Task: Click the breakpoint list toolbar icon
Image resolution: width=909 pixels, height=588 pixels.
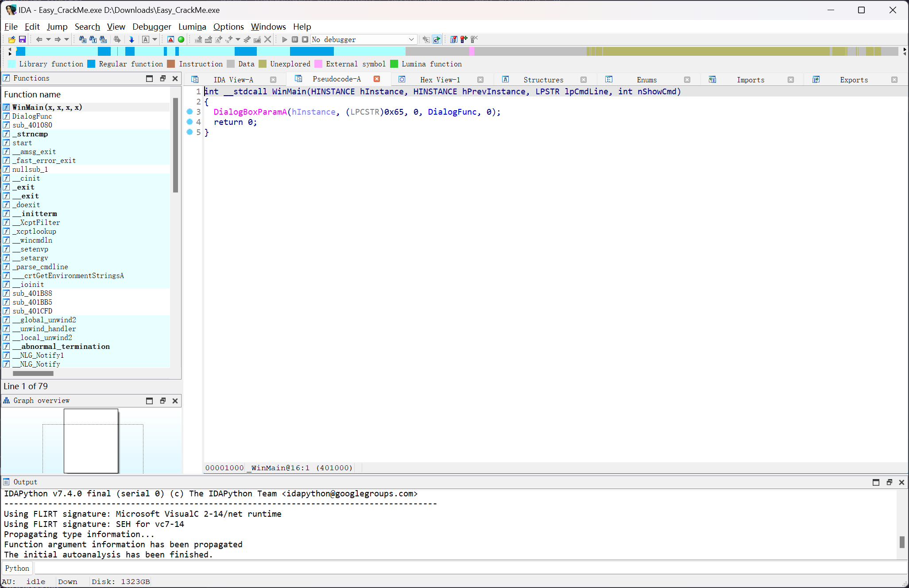Action: point(453,39)
